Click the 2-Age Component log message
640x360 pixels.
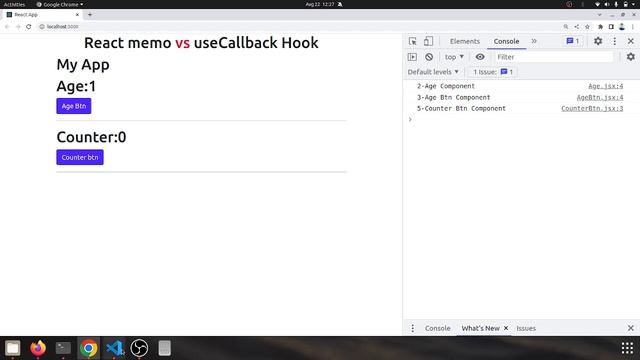pos(446,86)
